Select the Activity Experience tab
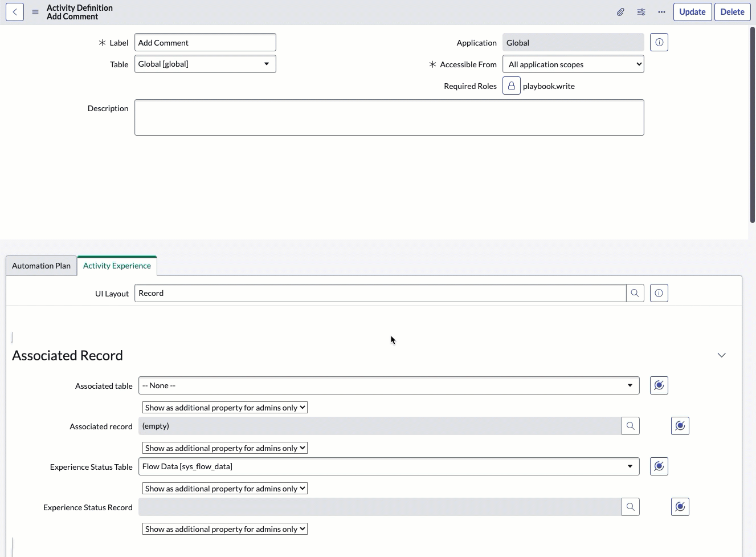The height and width of the screenshot is (557, 756). [117, 266]
